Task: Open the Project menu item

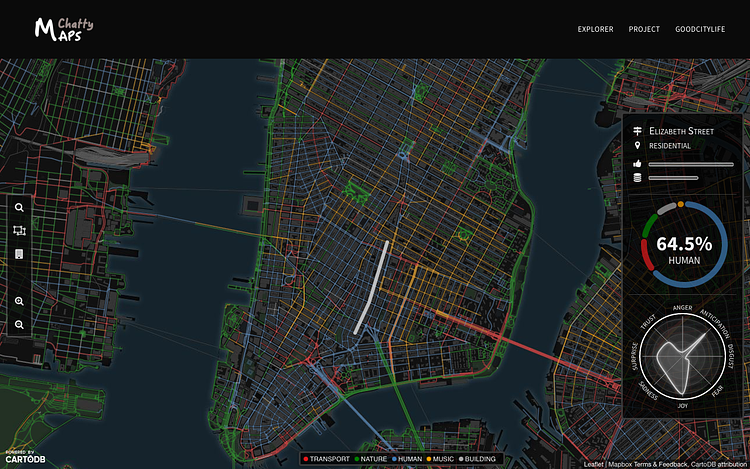Action: pyautogui.click(x=644, y=29)
